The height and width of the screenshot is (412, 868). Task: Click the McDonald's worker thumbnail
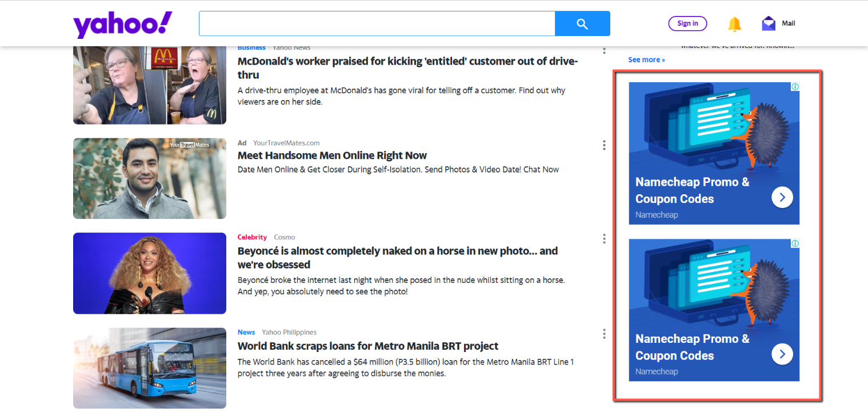pyautogui.click(x=150, y=85)
